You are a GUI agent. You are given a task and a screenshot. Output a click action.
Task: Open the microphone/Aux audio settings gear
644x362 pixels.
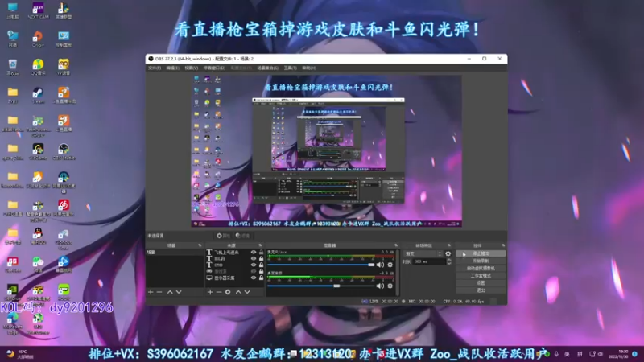390,265
